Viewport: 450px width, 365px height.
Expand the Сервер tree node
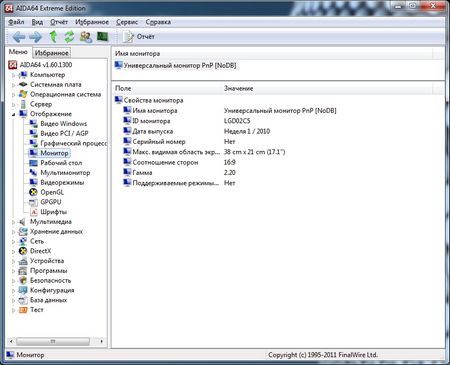point(13,105)
